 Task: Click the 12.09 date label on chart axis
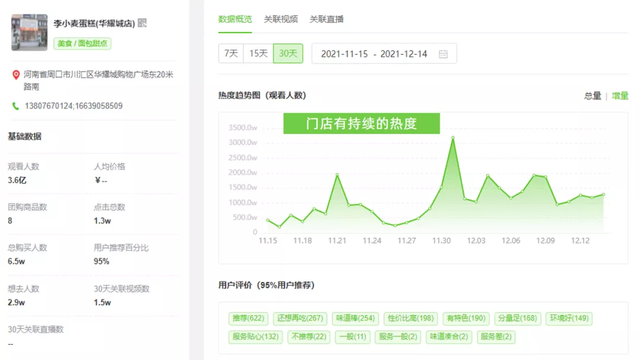(545, 241)
